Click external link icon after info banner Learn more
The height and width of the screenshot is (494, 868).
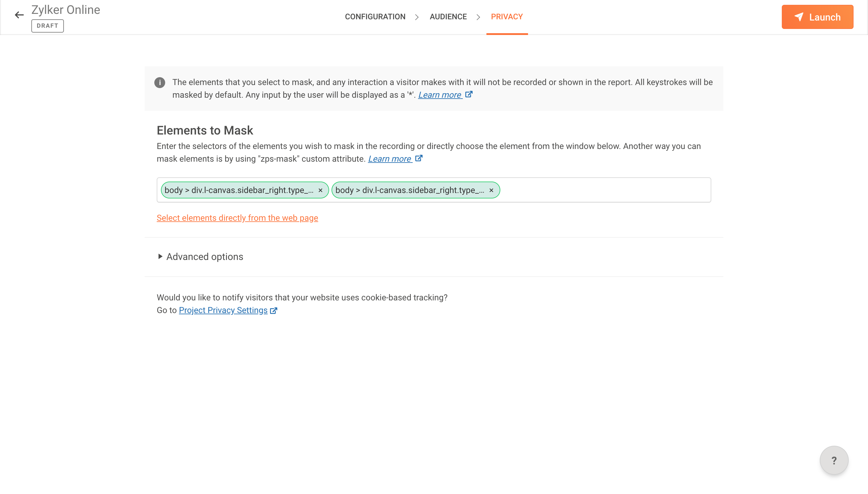(469, 94)
